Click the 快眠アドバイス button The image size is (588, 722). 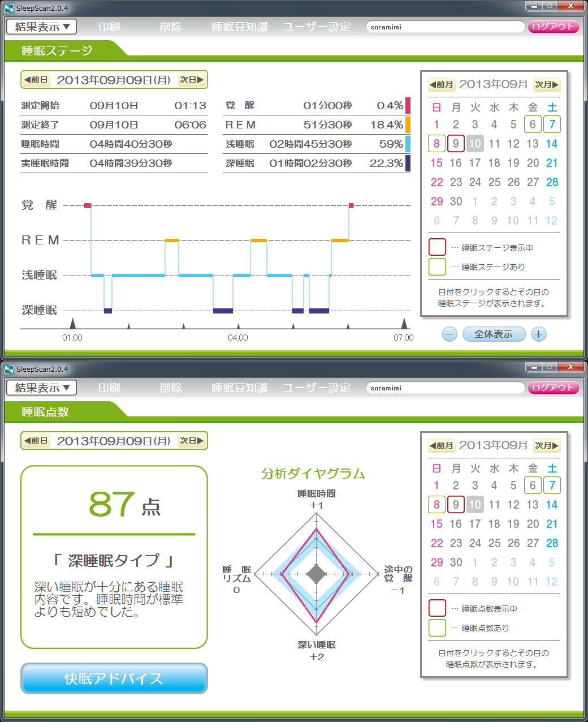click(x=114, y=678)
